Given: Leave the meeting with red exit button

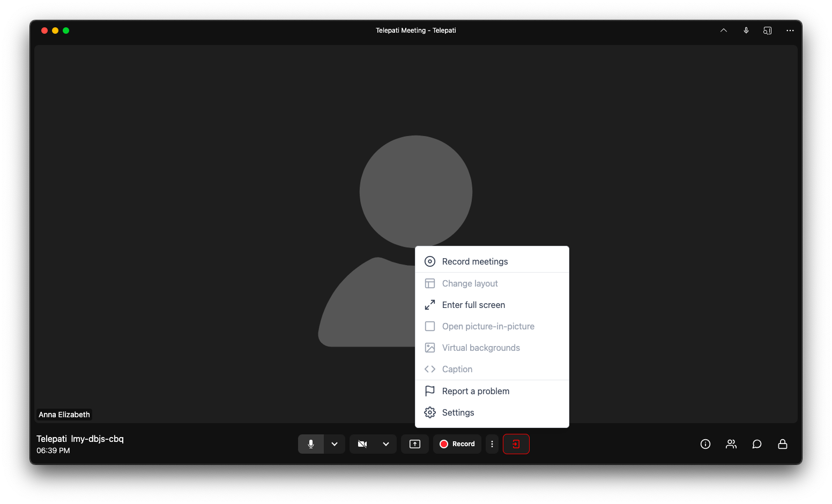Looking at the screenshot, I should [x=516, y=444].
